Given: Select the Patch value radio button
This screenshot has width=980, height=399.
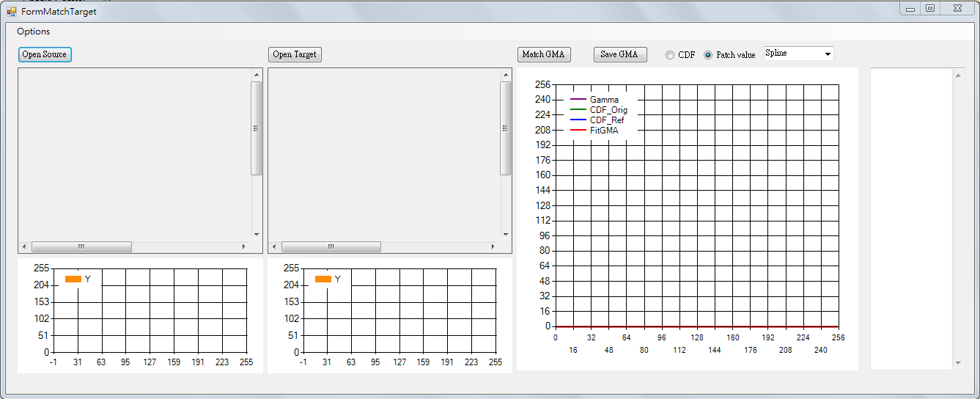Looking at the screenshot, I should 708,55.
